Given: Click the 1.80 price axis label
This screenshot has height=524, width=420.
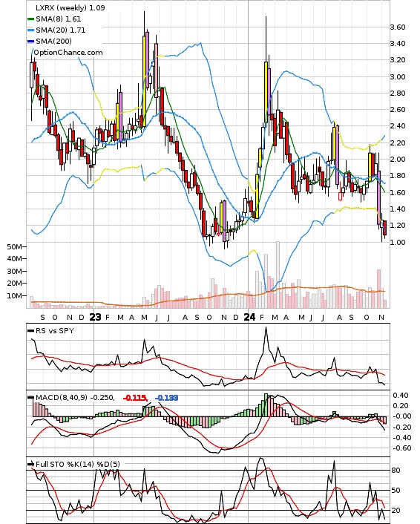Looking at the screenshot, I should [398, 176].
